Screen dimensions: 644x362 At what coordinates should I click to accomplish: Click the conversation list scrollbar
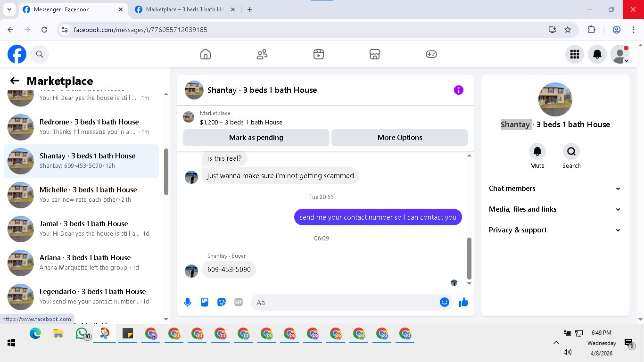(x=166, y=172)
